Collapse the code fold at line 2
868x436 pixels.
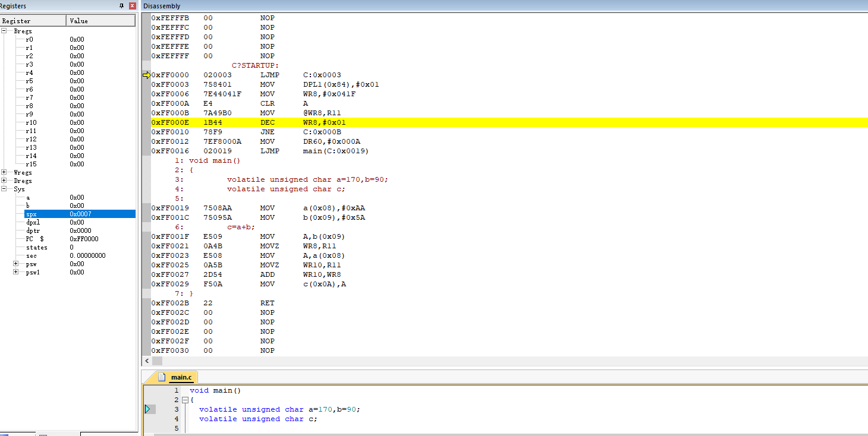184,400
